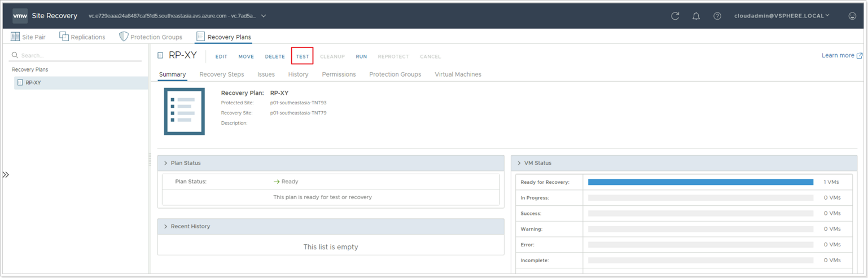868x278 pixels.
Task: Refresh the Site Recovery view
Action: (675, 16)
